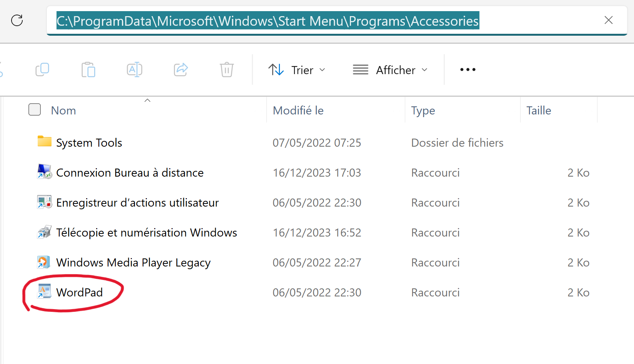Click the WordPad shortcut icon
The image size is (634, 364).
point(44,291)
